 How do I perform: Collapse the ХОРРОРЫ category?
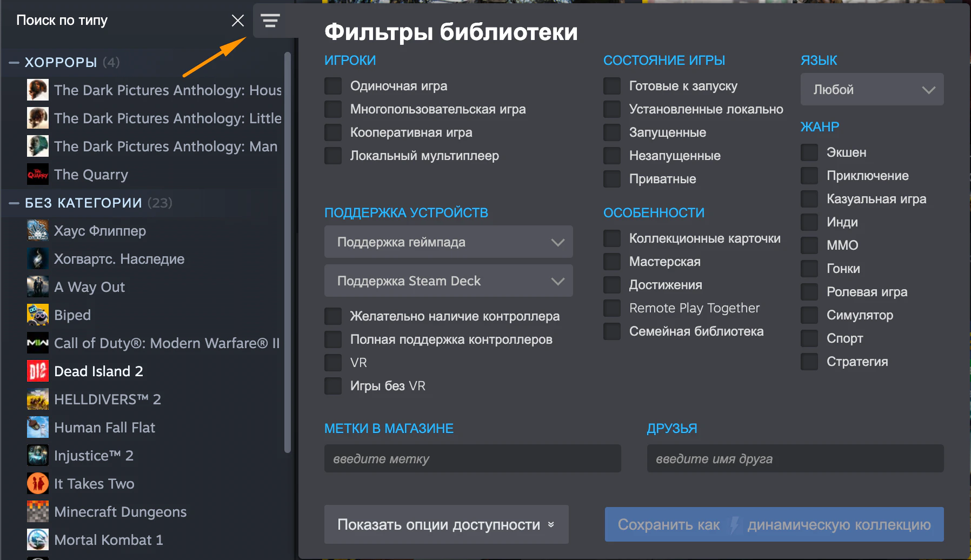(14, 63)
